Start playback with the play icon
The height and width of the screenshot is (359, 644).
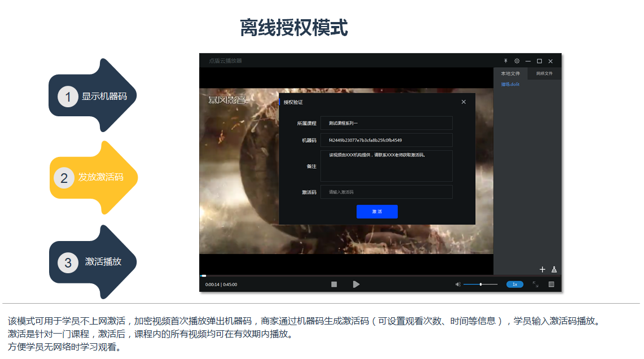[x=356, y=284]
